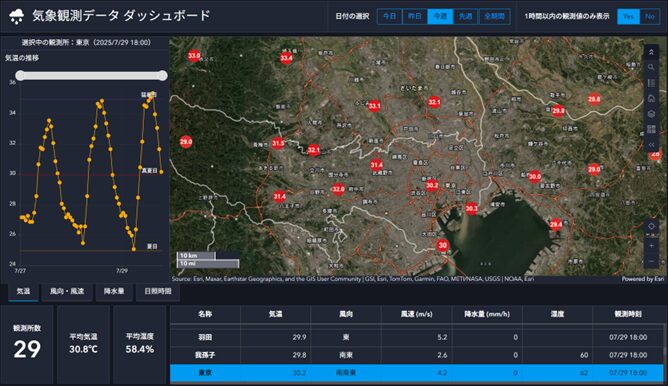Select 今日 date filter
This screenshot has height=386, width=668.
pyautogui.click(x=389, y=17)
